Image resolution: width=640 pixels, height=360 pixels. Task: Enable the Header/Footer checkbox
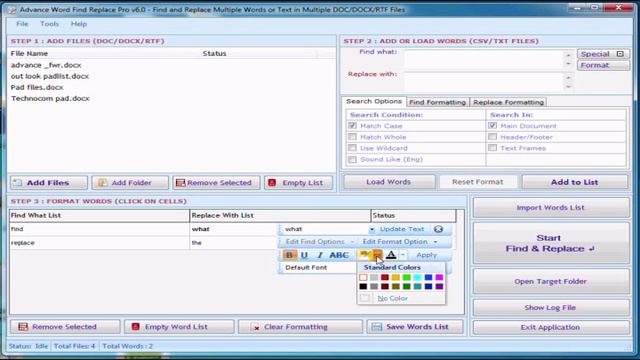tap(493, 137)
